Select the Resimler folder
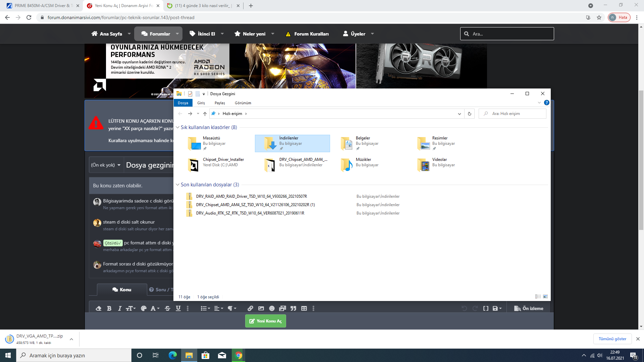The image size is (644, 362). (x=445, y=143)
